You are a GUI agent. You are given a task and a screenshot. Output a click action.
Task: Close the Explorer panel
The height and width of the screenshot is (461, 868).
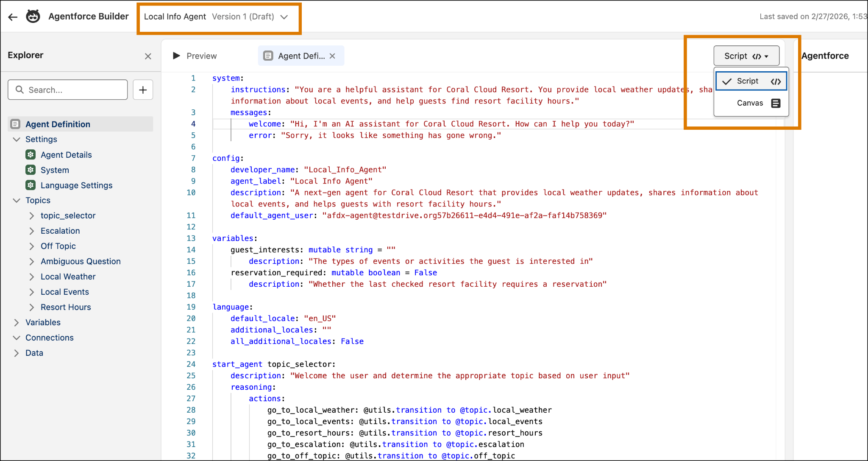[x=148, y=56]
